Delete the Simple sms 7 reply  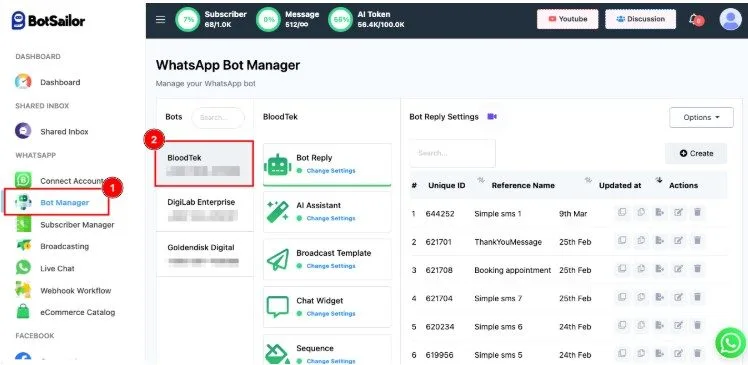tap(697, 297)
